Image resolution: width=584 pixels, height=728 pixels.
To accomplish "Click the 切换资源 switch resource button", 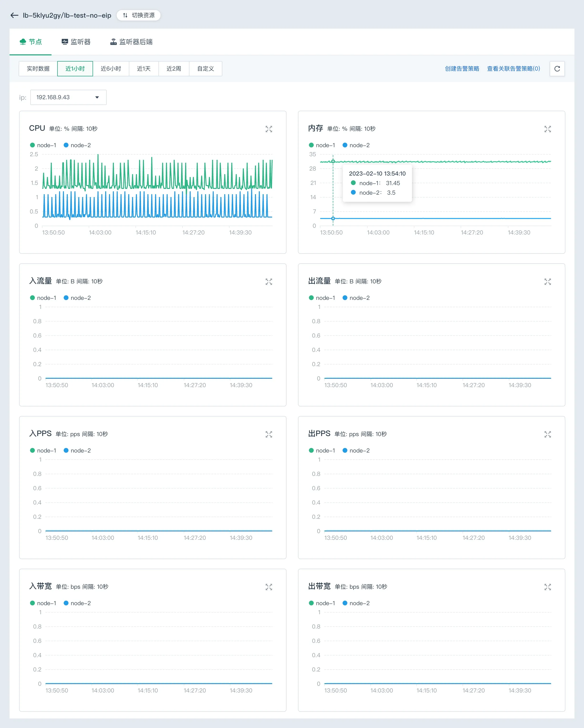I will 138,15.
